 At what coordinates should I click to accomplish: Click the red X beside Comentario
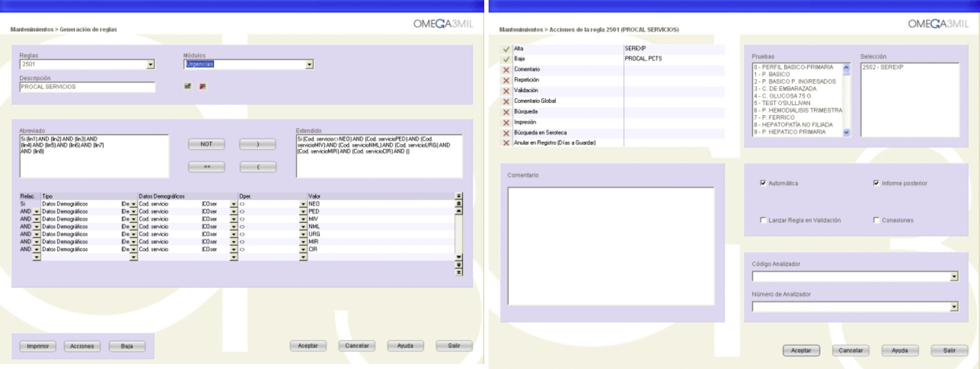[x=506, y=70]
